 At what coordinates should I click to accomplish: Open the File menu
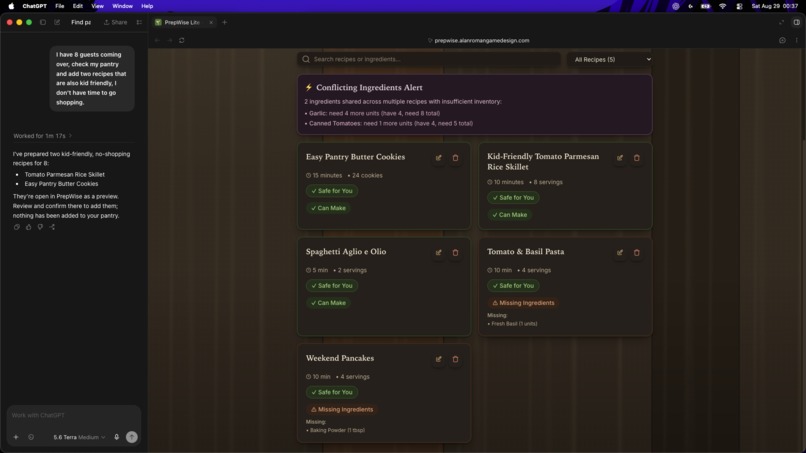[x=60, y=6]
